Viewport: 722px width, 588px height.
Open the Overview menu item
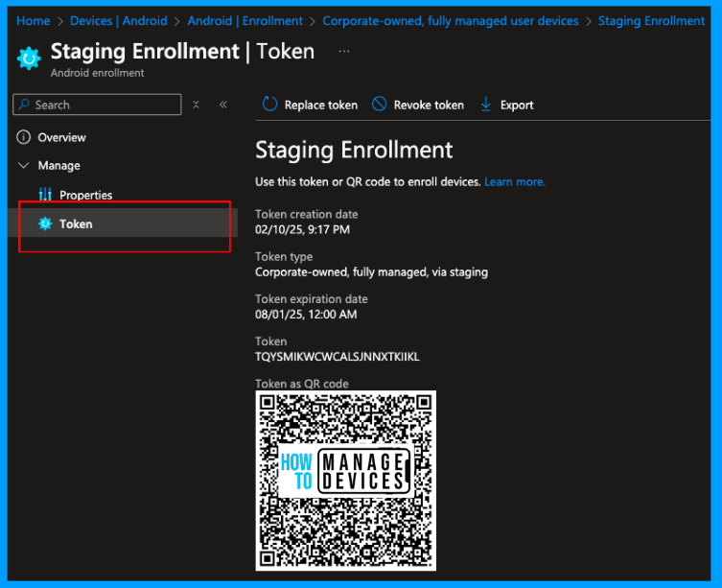[61, 137]
